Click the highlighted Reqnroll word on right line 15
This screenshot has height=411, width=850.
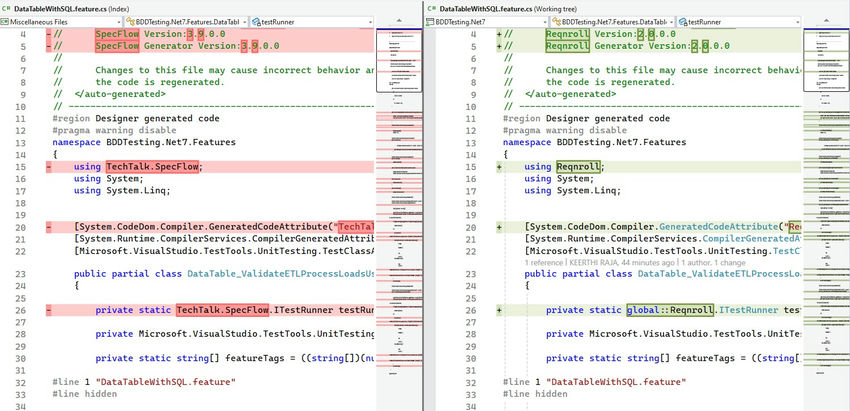(x=579, y=166)
